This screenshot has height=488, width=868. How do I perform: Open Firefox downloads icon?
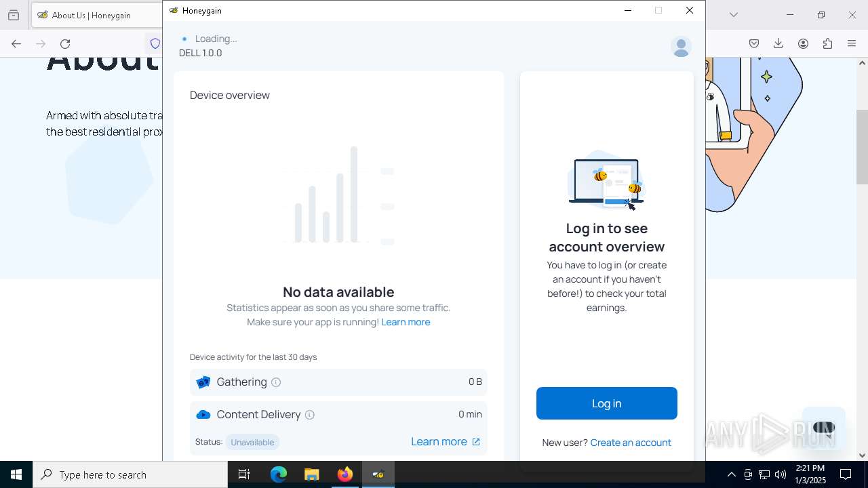pyautogui.click(x=778, y=43)
